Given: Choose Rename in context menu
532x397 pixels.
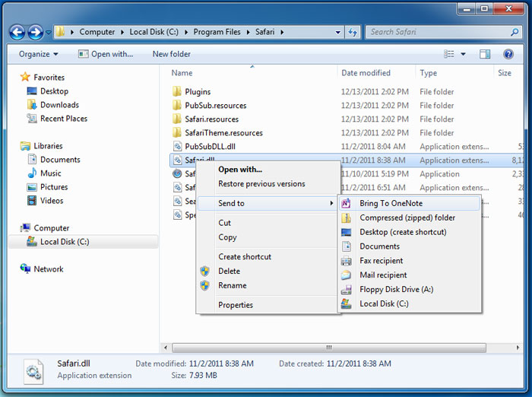Looking at the screenshot, I should (x=232, y=285).
